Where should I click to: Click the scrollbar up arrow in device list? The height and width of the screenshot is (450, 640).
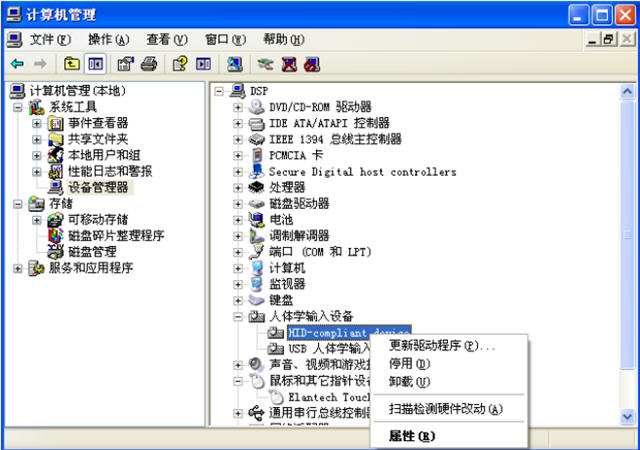click(627, 91)
